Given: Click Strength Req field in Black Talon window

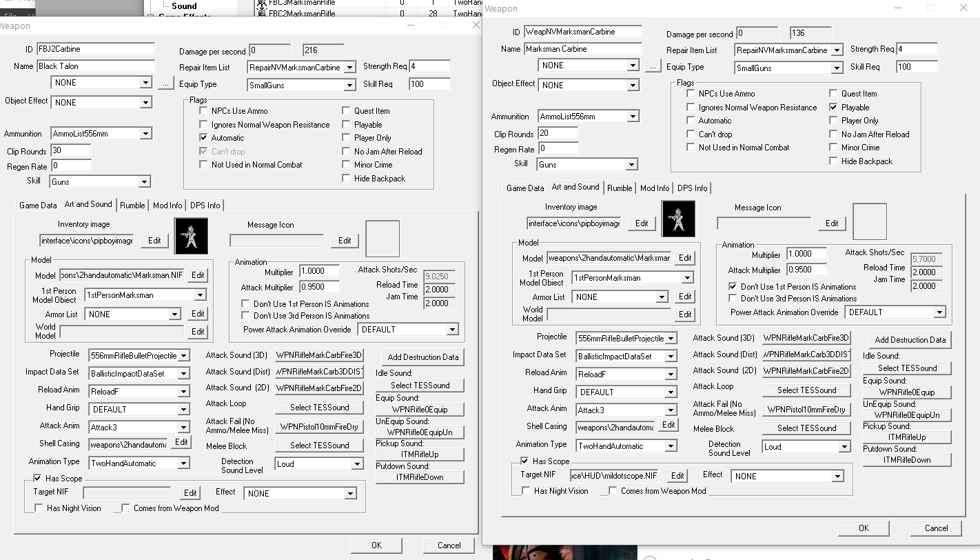Looking at the screenshot, I should point(429,66).
